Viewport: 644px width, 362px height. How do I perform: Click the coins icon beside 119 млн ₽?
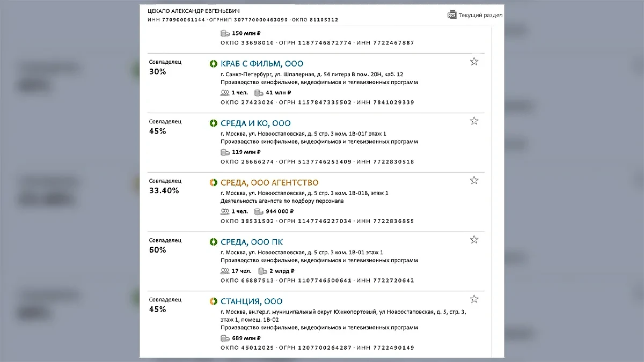(x=225, y=152)
